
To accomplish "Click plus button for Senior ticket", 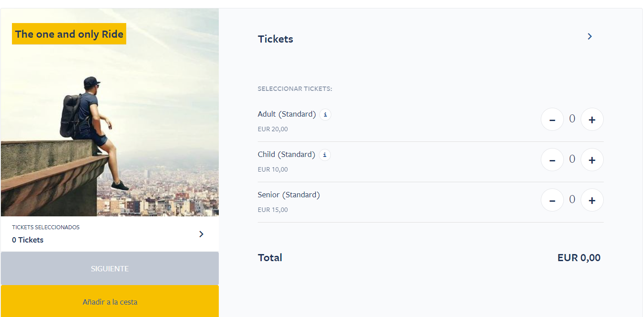I will tap(592, 200).
